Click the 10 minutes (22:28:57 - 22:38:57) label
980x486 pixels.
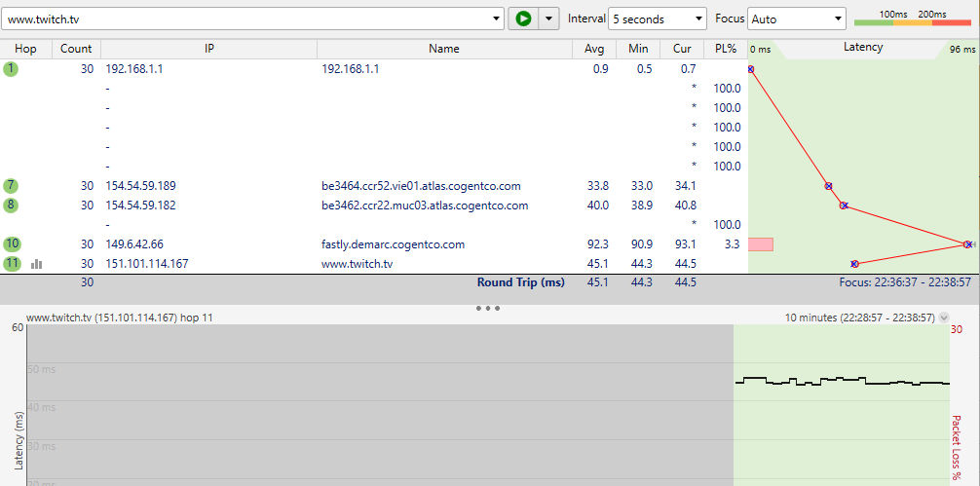coord(859,318)
